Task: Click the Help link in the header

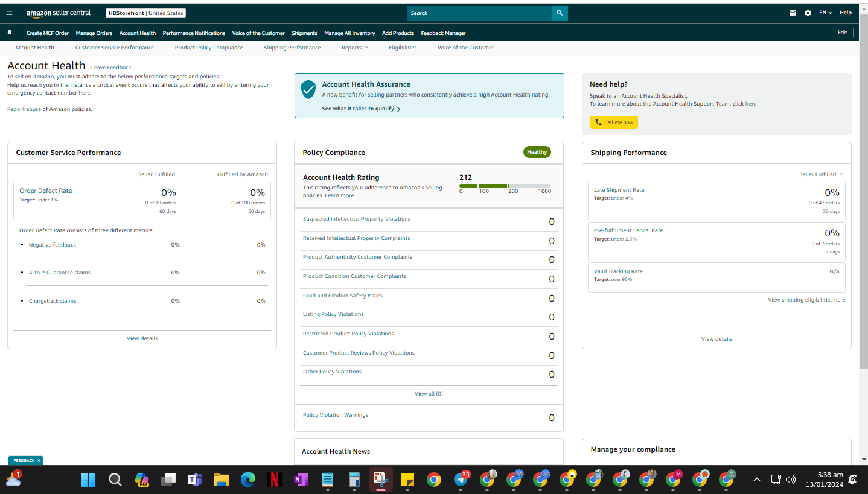Action: pos(846,13)
